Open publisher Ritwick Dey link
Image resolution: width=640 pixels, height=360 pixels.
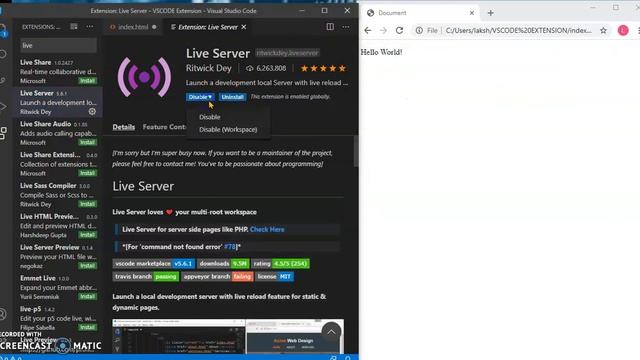point(209,68)
